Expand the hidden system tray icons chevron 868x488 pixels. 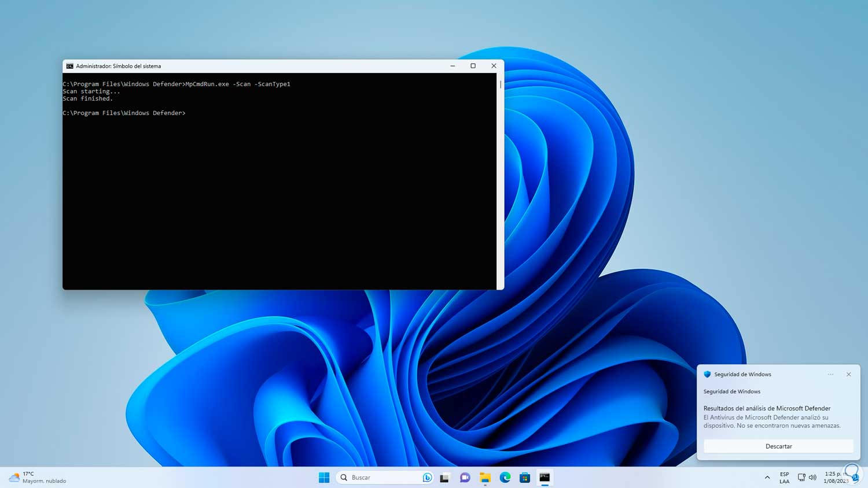767,478
